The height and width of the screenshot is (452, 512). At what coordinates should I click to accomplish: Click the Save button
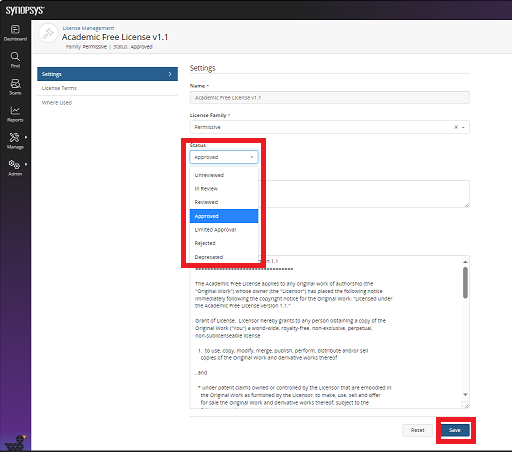coord(455,430)
